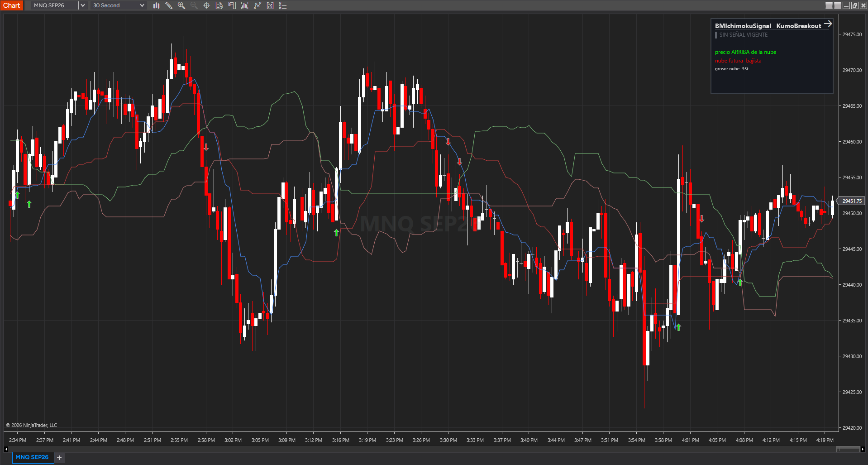Image resolution: width=868 pixels, height=465 pixels.
Task: Click the 'grosor nube 35t' text
Action: click(732, 69)
